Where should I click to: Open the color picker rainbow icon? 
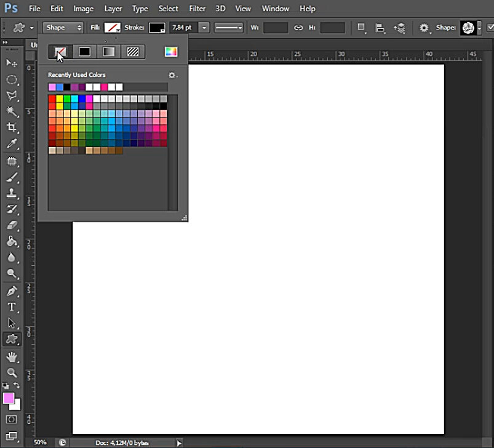coord(171,52)
